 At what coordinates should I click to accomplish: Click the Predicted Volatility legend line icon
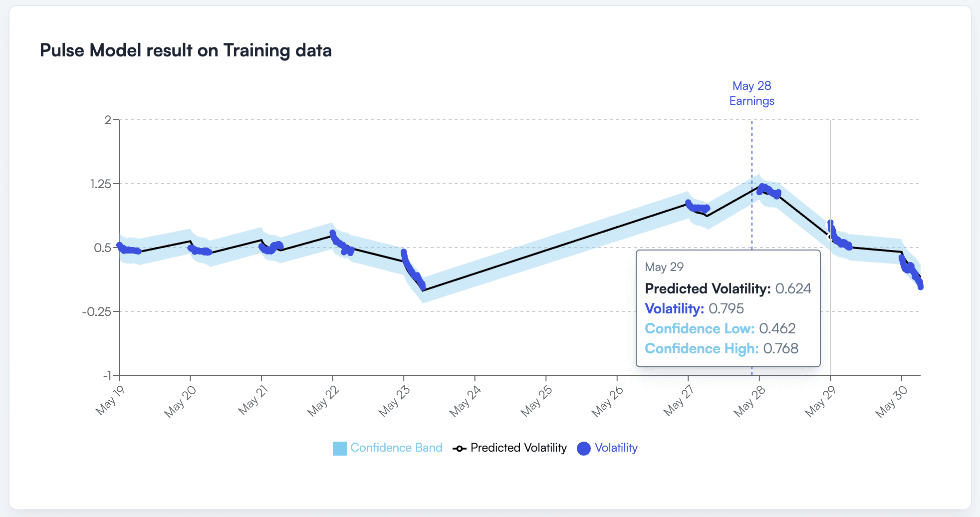pyautogui.click(x=459, y=448)
